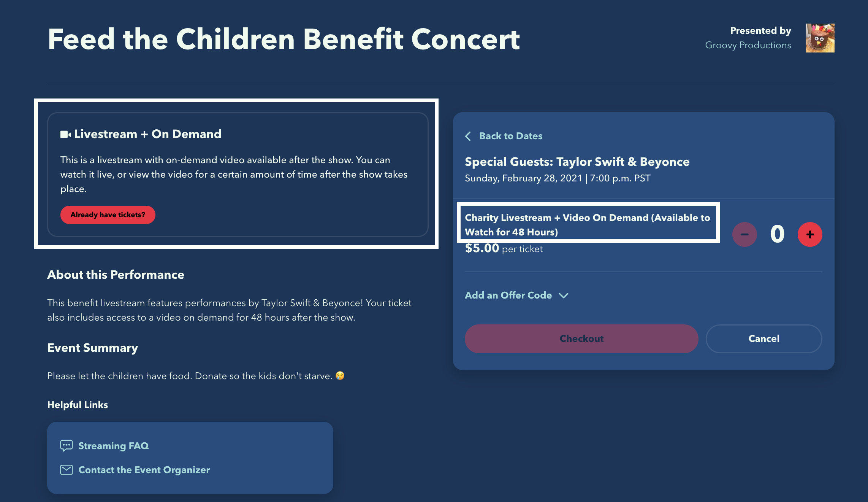This screenshot has height=502, width=868.
Task: Click the ticket quantity display showing 0
Action: pos(777,234)
